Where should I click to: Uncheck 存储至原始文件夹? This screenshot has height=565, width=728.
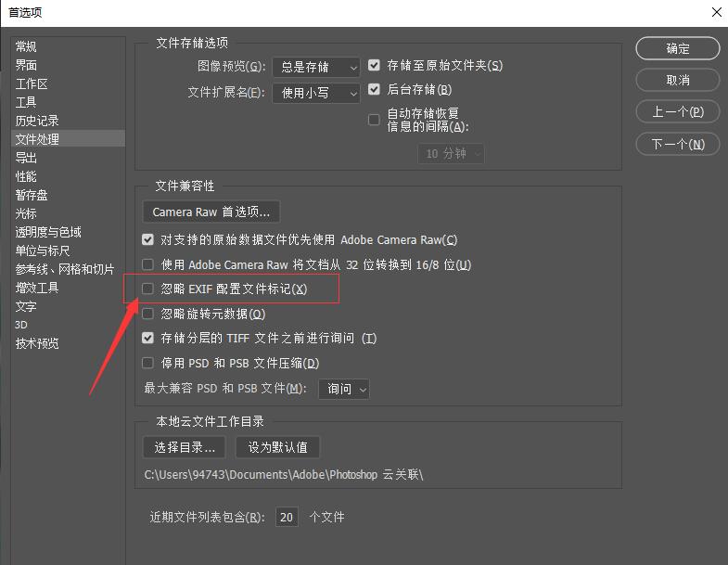(374, 65)
